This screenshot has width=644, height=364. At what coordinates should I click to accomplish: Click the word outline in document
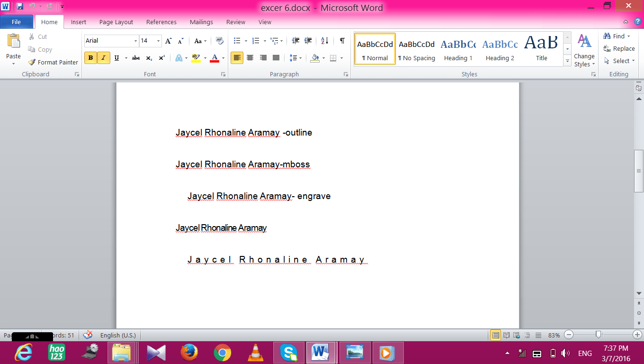[x=298, y=133]
